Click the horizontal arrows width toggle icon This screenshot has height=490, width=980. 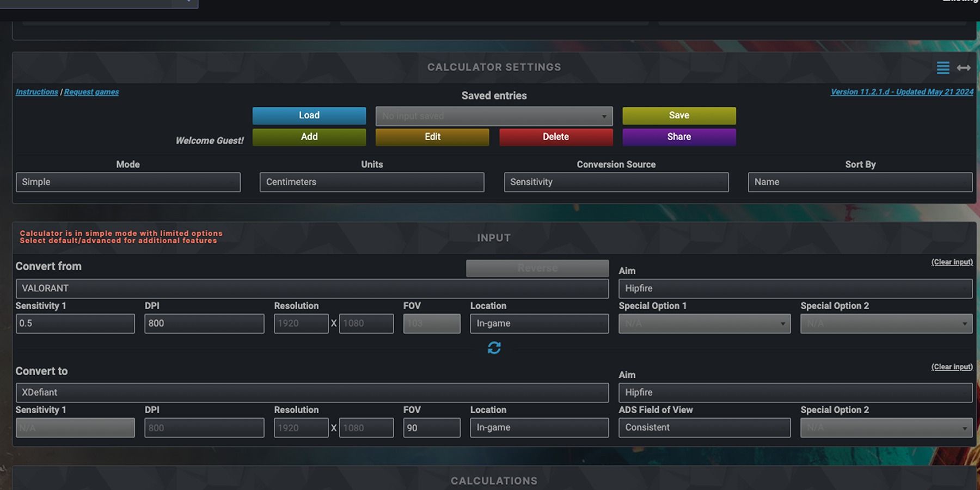pos(964,68)
